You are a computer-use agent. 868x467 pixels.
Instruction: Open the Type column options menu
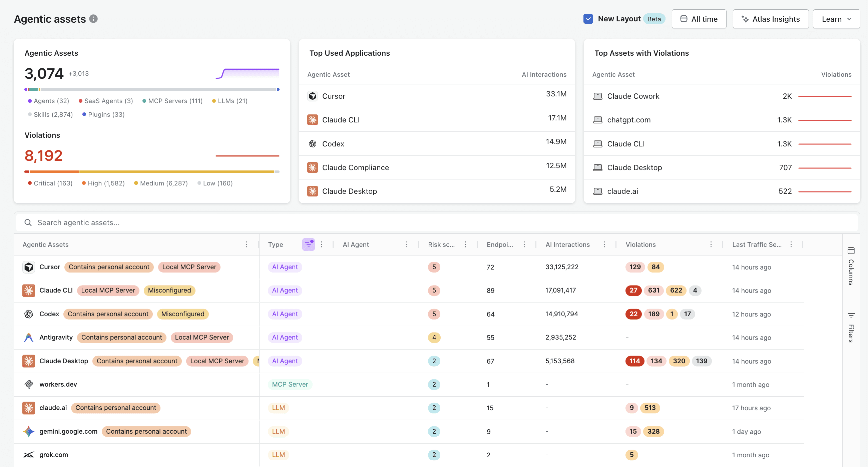coord(322,244)
